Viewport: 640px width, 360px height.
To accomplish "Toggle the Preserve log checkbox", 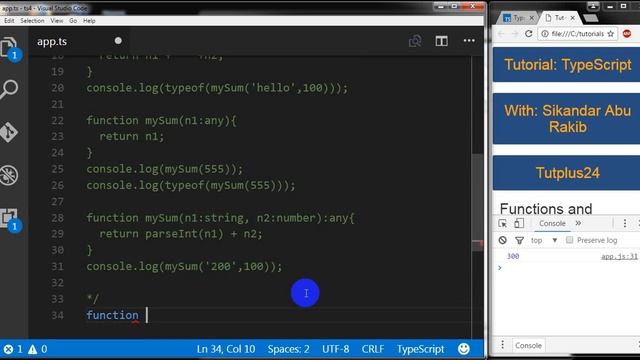I will pyautogui.click(x=569, y=240).
